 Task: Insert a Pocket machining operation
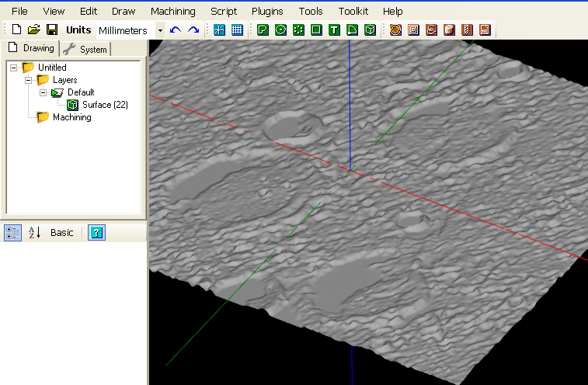point(413,30)
